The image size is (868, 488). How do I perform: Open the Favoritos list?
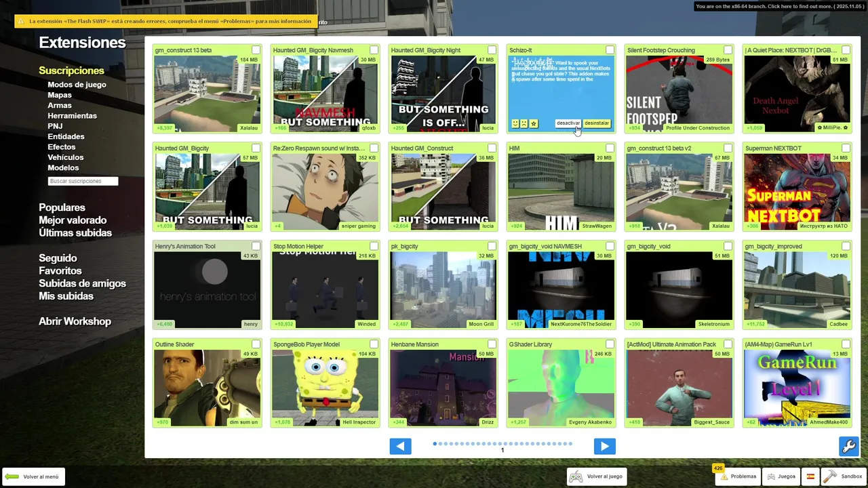(x=60, y=271)
